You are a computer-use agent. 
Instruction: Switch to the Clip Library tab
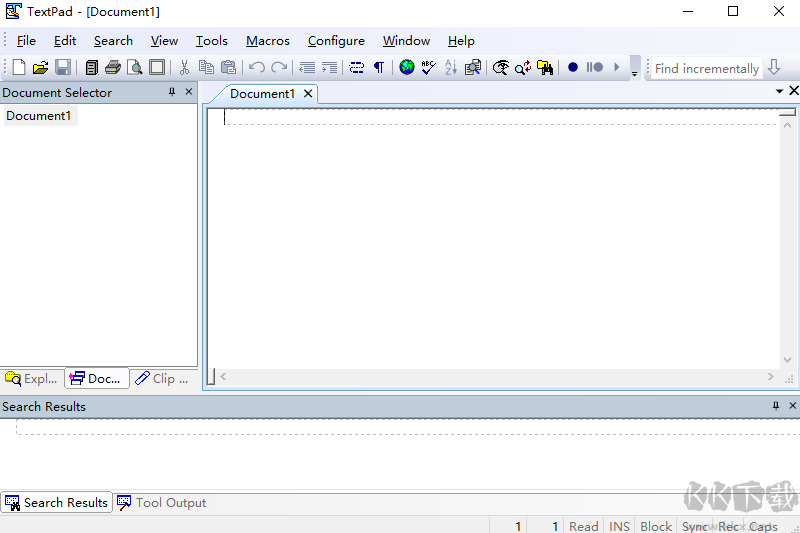tap(162, 378)
